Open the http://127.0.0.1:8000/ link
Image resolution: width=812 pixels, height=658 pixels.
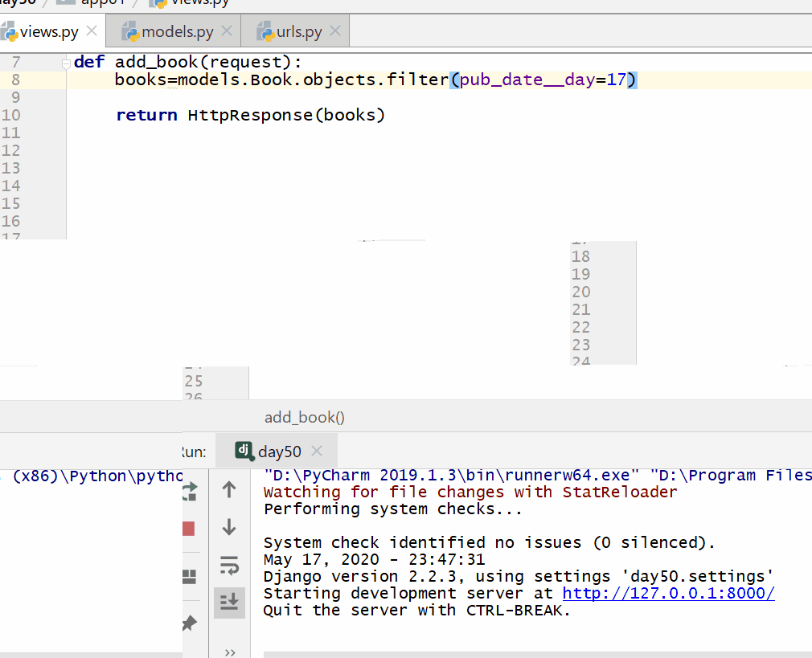click(x=668, y=593)
